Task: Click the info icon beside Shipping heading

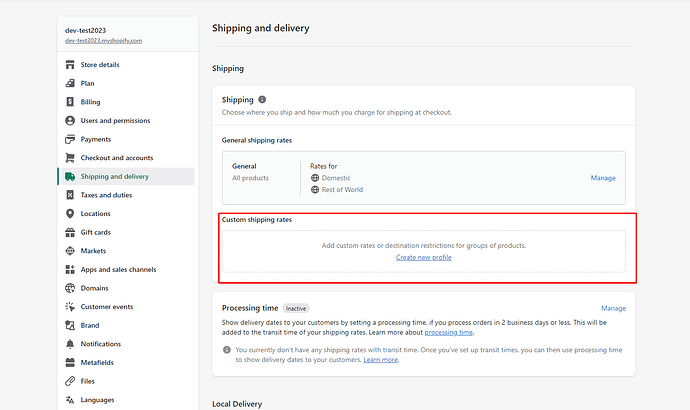Action: [x=263, y=100]
